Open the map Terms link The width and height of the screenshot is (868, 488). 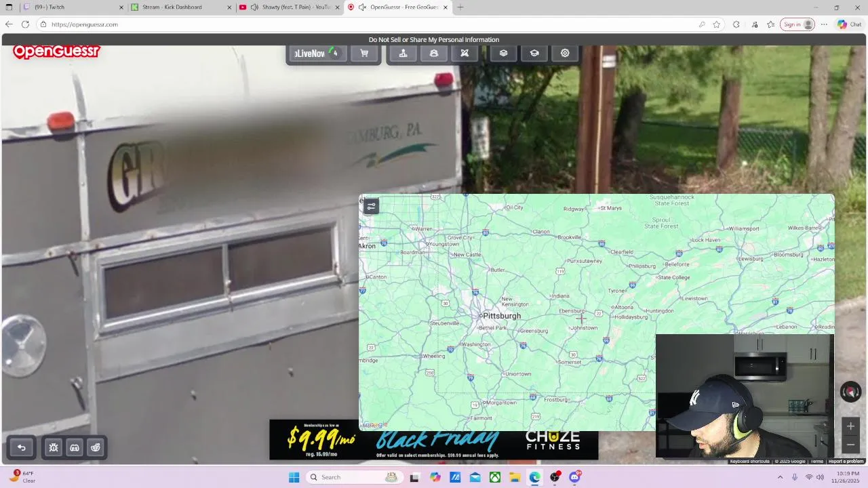pos(817,462)
